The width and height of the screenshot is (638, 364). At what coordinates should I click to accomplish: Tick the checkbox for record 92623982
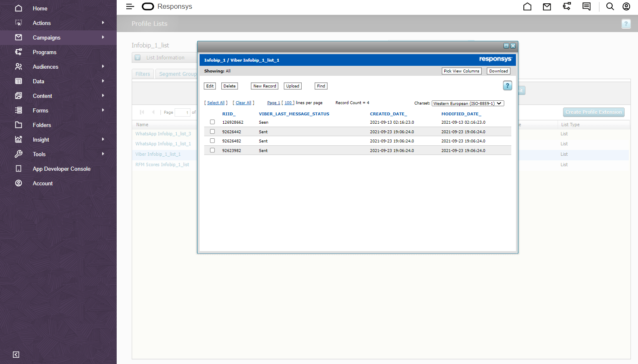[x=213, y=150]
